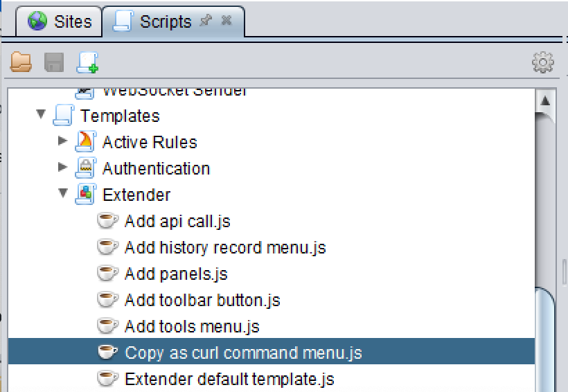The width and height of the screenshot is (568, 392).
Task: Select the Extender tree item
Action: pos(136,195)
